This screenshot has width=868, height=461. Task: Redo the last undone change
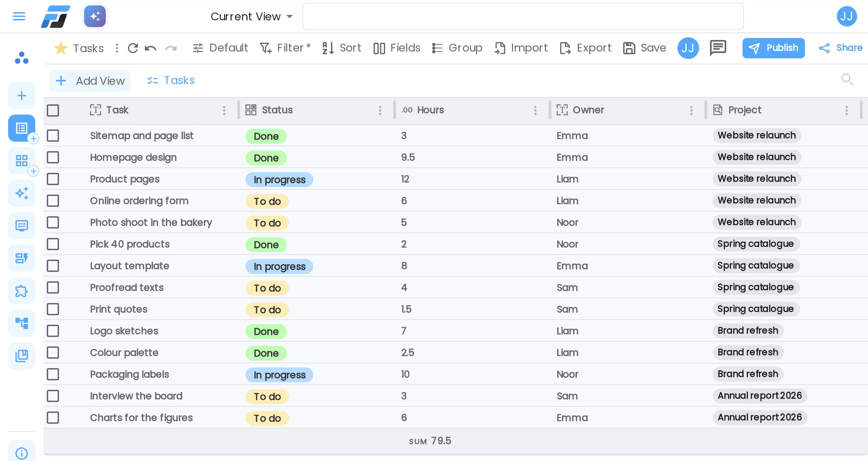pyautogui.click(x=171, y=48)
